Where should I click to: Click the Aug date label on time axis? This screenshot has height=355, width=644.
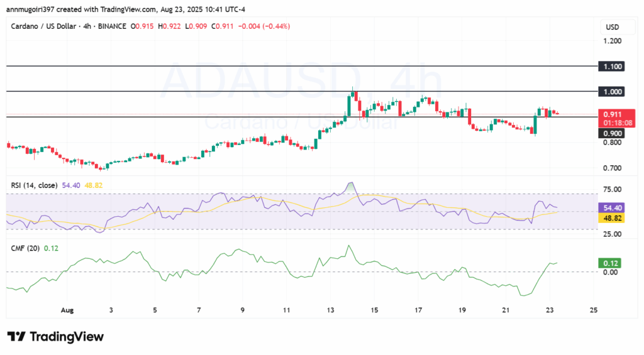click(67, 310)
